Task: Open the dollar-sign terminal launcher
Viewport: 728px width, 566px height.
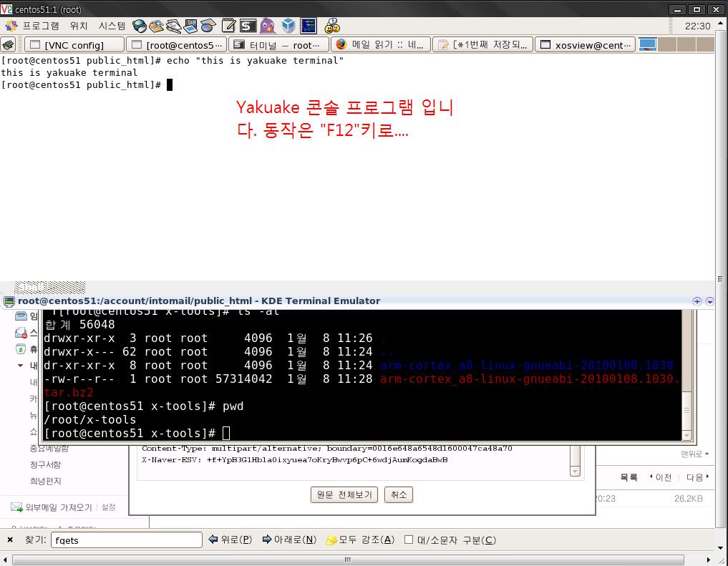Action: point(248,26)
